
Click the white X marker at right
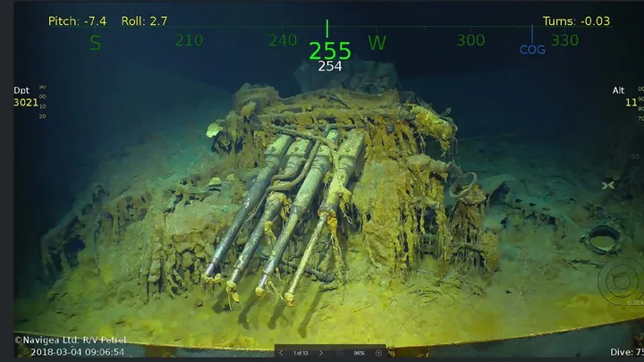(x=609, y=185)
